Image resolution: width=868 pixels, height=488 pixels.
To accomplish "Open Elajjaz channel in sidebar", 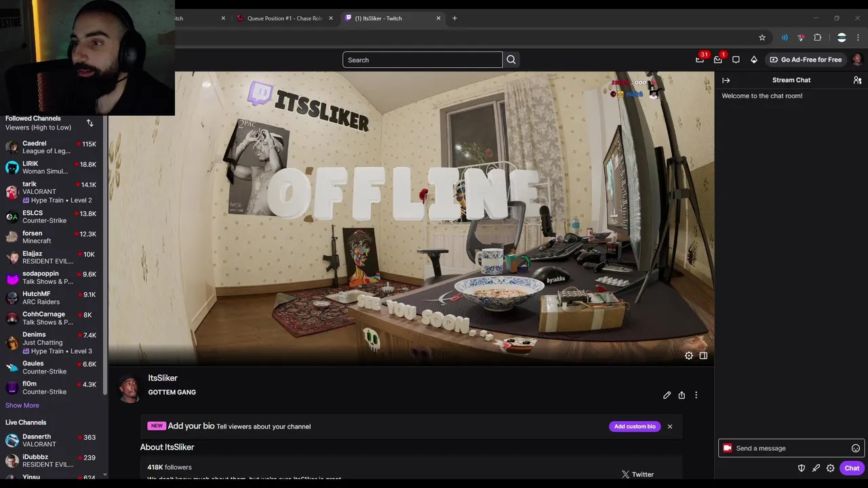I will point(52,258).
